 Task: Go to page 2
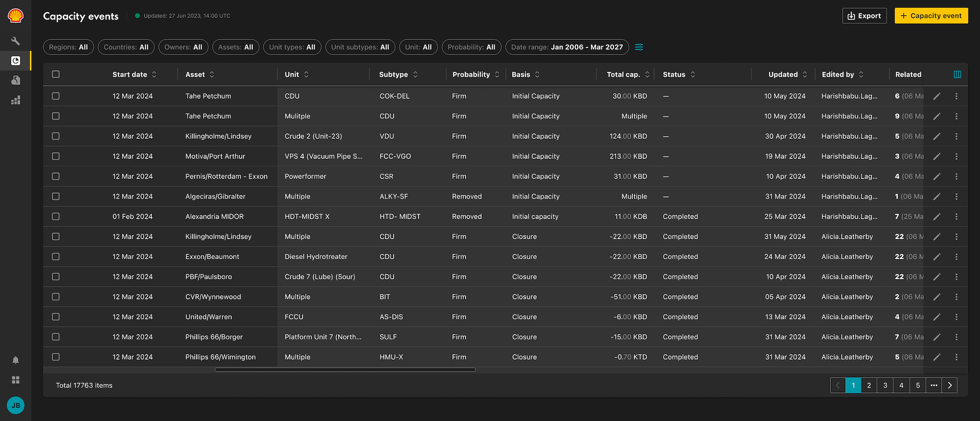tap(869, 385)
